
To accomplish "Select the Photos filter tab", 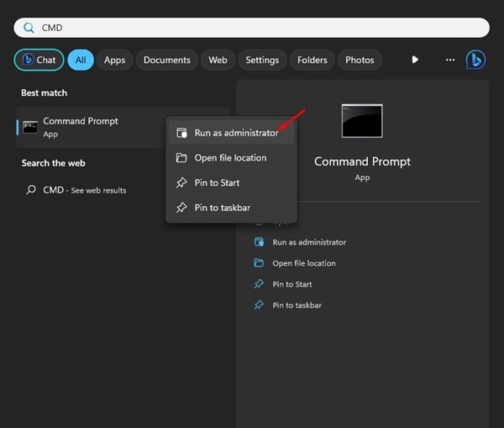I will click(x=360, y=60).
